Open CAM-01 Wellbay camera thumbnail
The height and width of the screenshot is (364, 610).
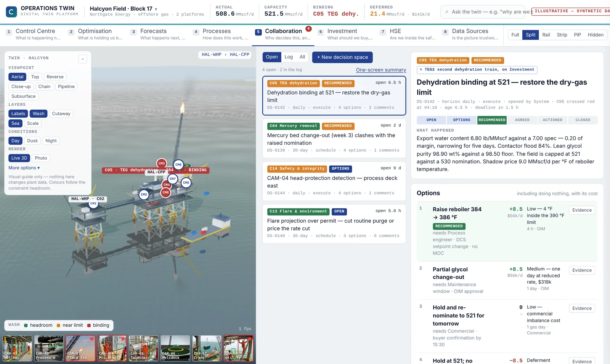(18, 348)
